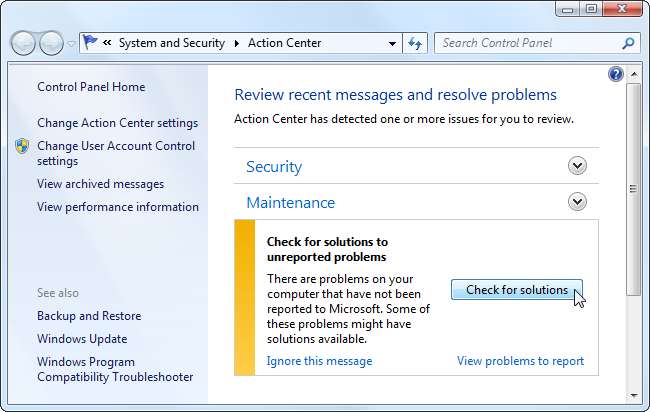The image size is (650, 412).
Task: Click Ignore this message link
Action: tap(318, 361)
